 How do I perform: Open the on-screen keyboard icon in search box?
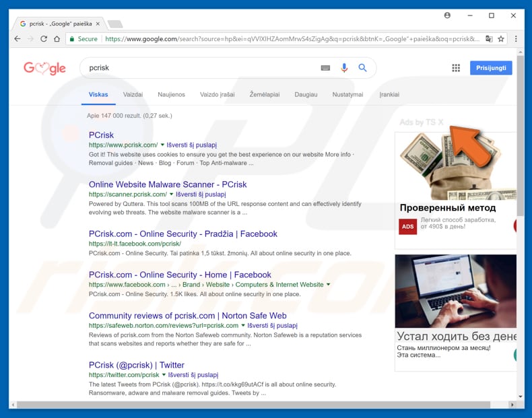coord(325,68)
